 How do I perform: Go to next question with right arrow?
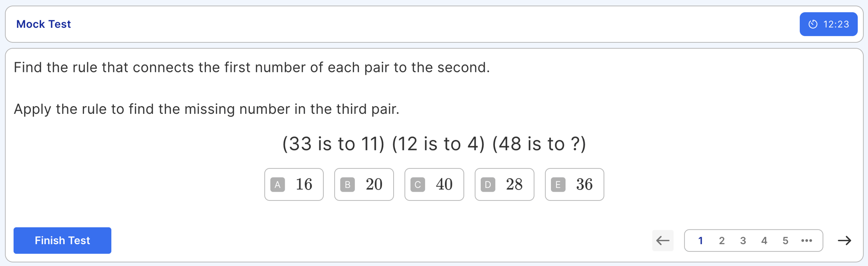(x=844, y=240)
